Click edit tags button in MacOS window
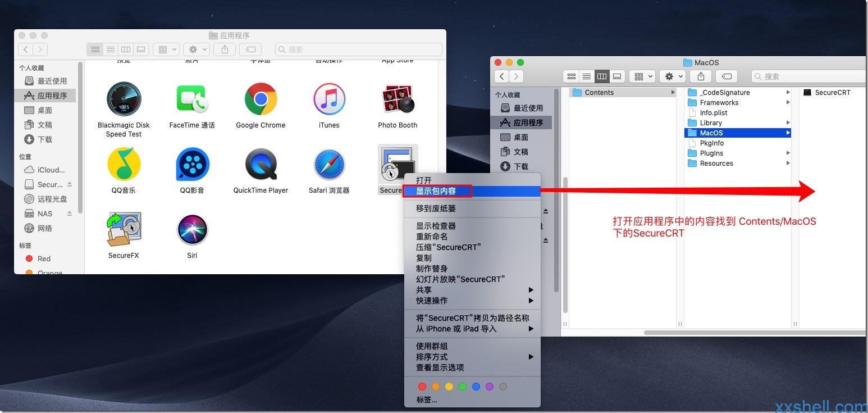868x413 pixels. pyautogui.click(x=727, y=76)
